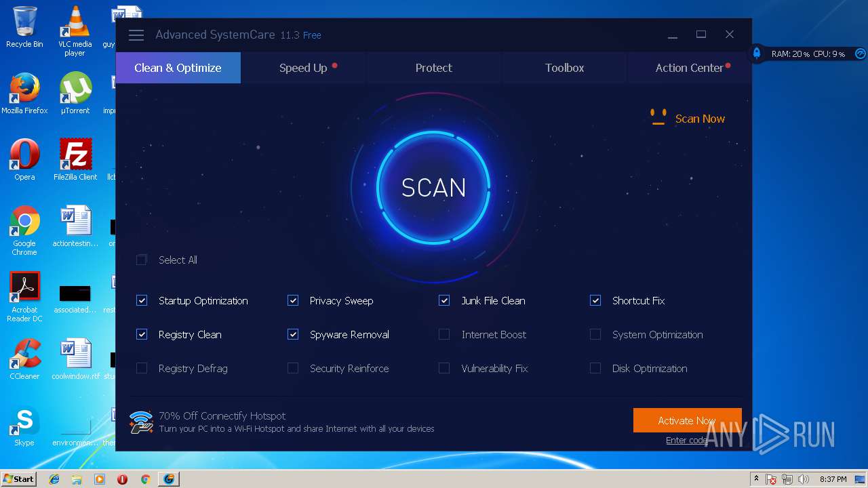The image size is (868, 488).
Task: Select the Mozilla Firefox desktop shortcut
Action: coord(24,94)
